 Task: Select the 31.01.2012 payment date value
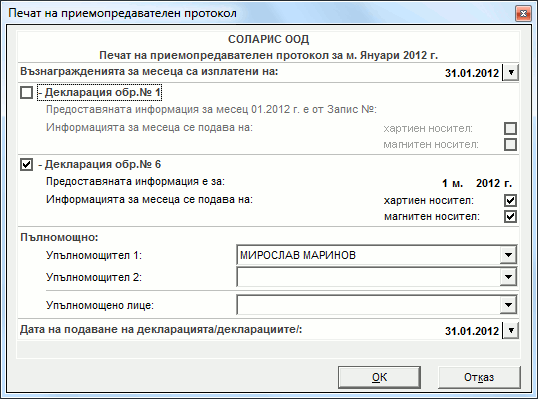(x=472, y=73)
